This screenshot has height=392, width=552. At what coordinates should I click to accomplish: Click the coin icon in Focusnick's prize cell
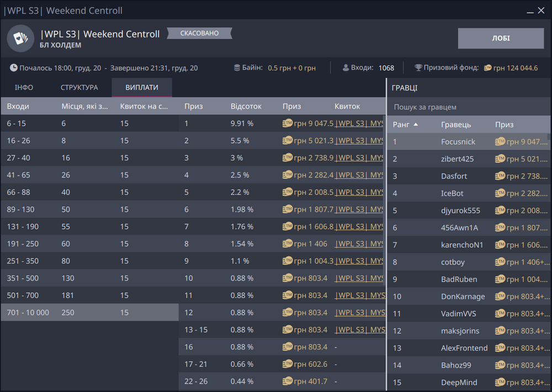(x=500, y=141)
